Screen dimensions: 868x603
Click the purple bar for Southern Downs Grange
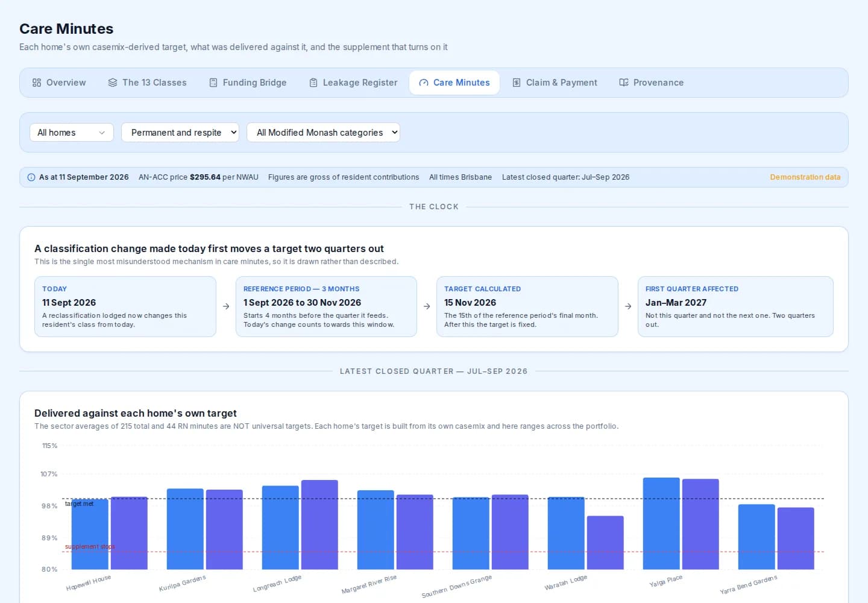coord(510,532)
